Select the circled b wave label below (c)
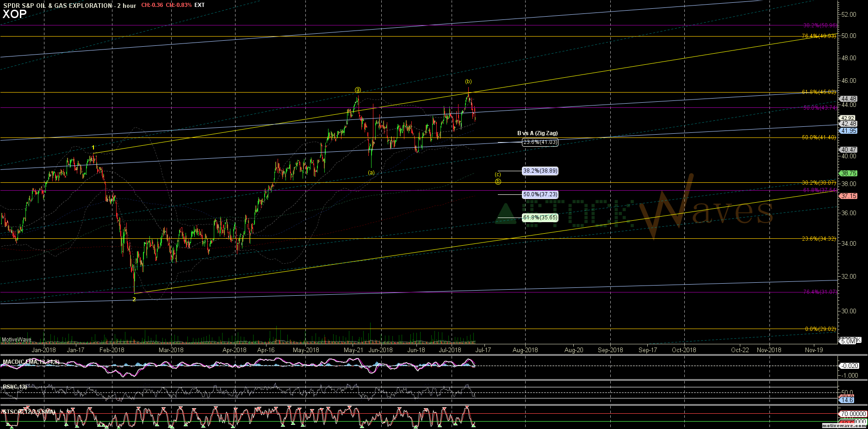Image resolution: width=868 pixels, height=429 pixels. [x=498, y=181]
